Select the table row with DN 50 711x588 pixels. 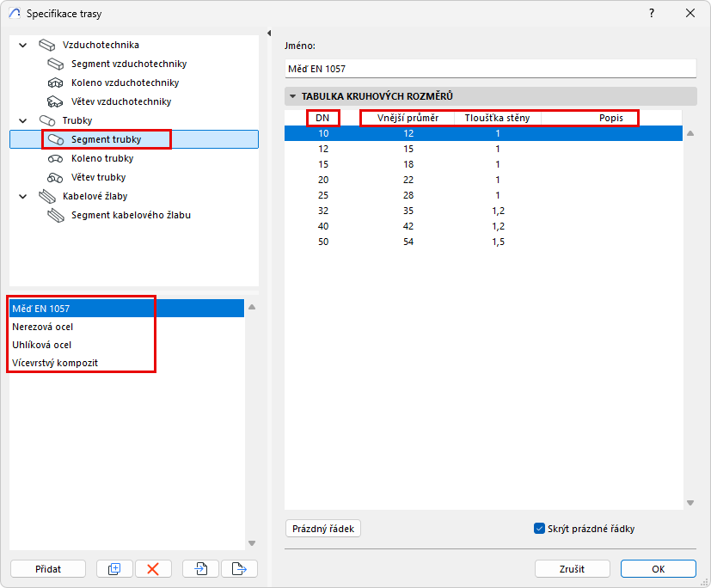click(483, 242)
